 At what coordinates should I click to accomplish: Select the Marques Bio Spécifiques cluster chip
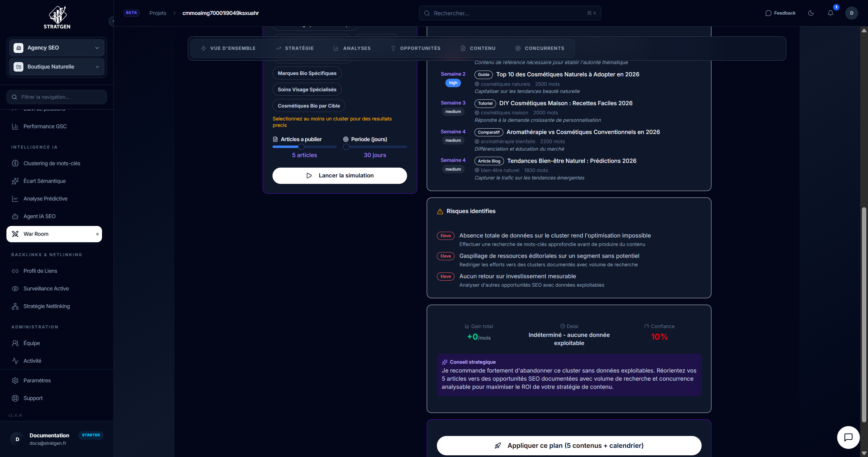pyautogui.click(x=307, y=73)
